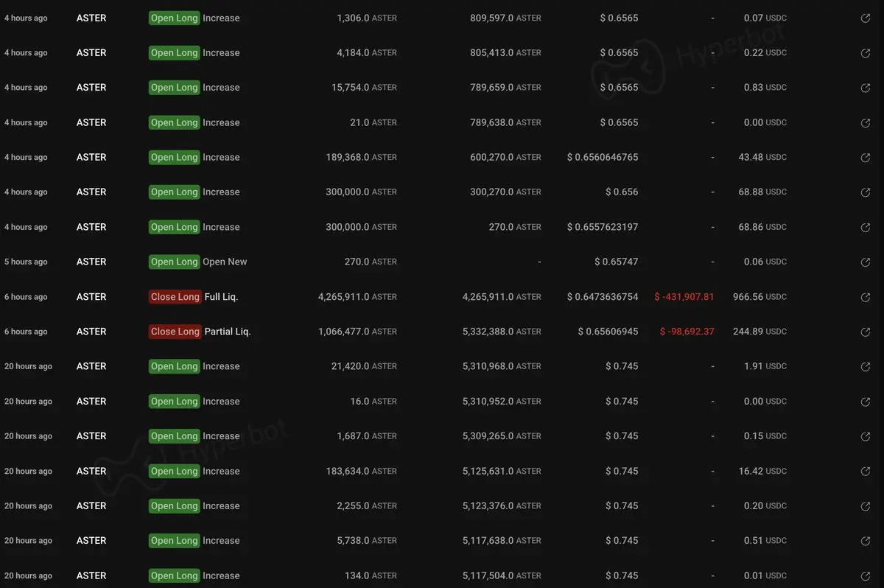Click Close Long badge in Partial Liq. row
The height and width of the screenshot is (588, 884).
(175, 332)
